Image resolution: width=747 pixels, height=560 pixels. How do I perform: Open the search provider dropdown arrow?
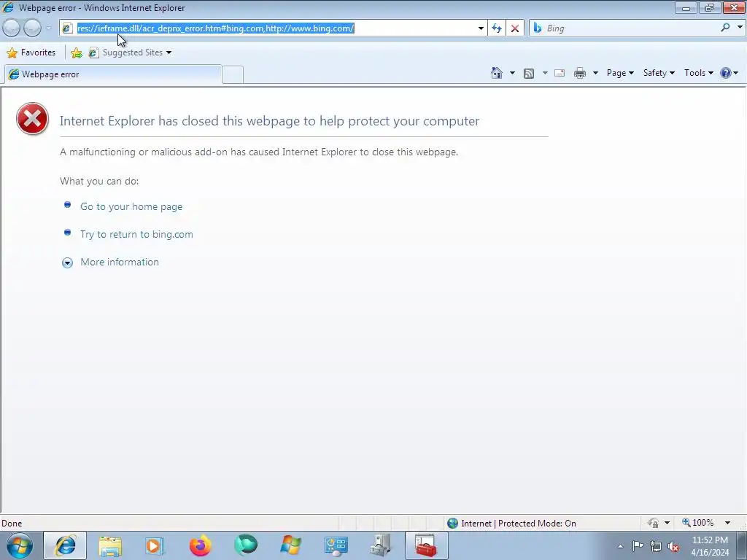pos(740,28)
